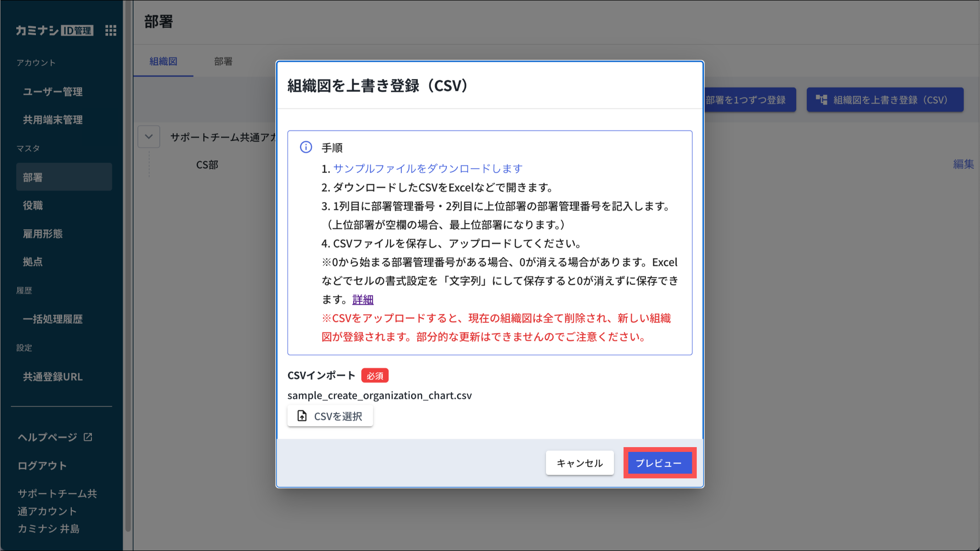
Task: Open 一括処理履歴 in the sidebar
Action: tap(53, 319)
